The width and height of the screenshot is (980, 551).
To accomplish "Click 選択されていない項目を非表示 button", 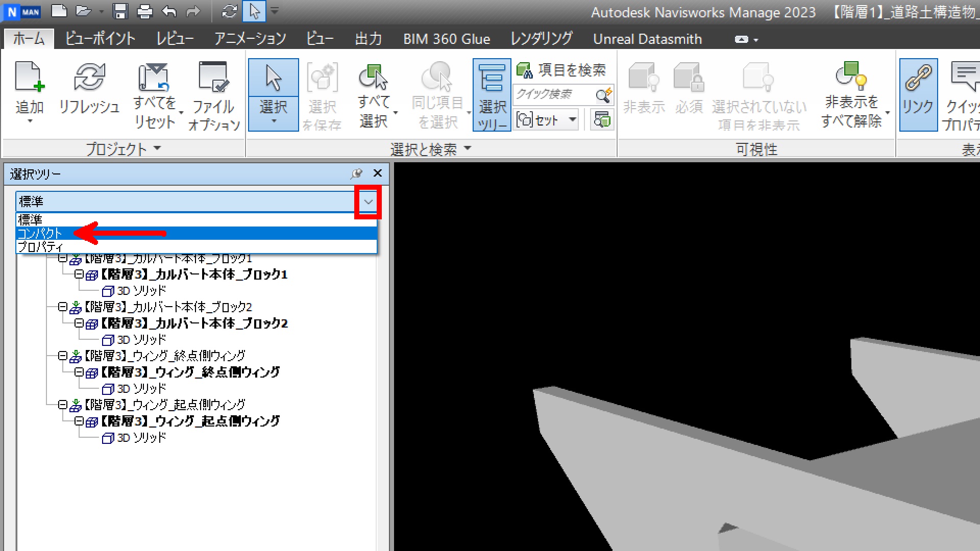I will tap(758, 95).
